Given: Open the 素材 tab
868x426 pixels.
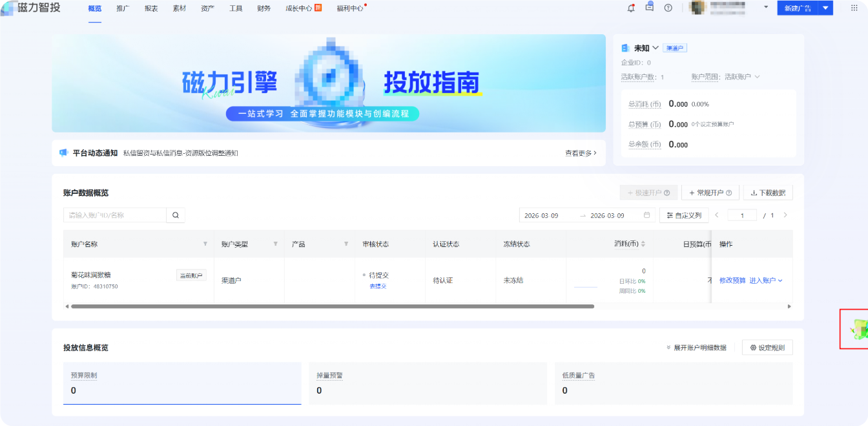Looking at the screenshot, I should 180,8.
